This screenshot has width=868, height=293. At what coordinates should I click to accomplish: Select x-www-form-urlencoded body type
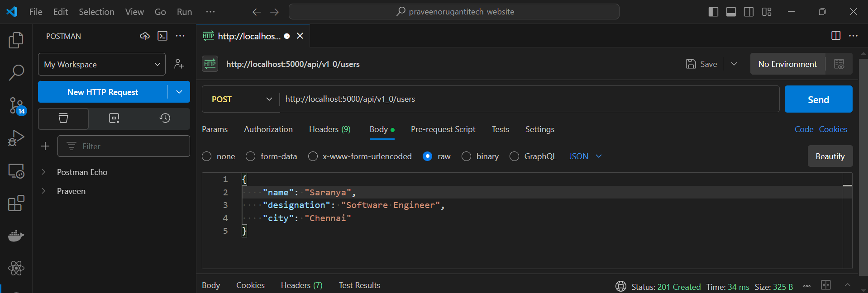(x=313, y=156)
